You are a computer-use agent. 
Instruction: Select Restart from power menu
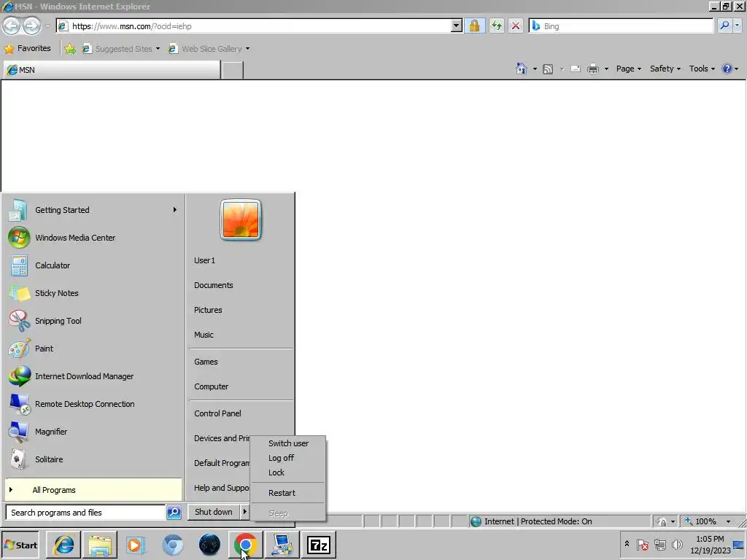(287, 493)
